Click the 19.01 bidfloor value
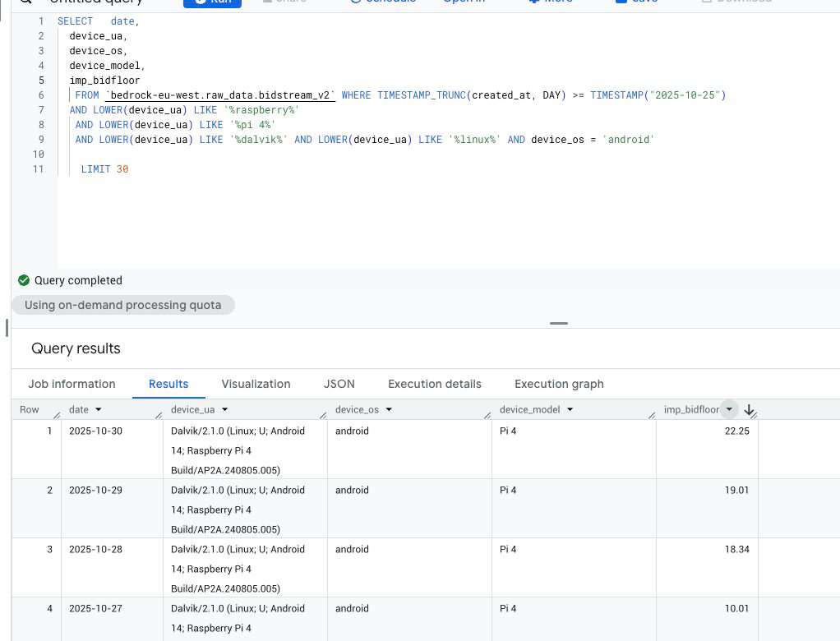 [737, 490]
